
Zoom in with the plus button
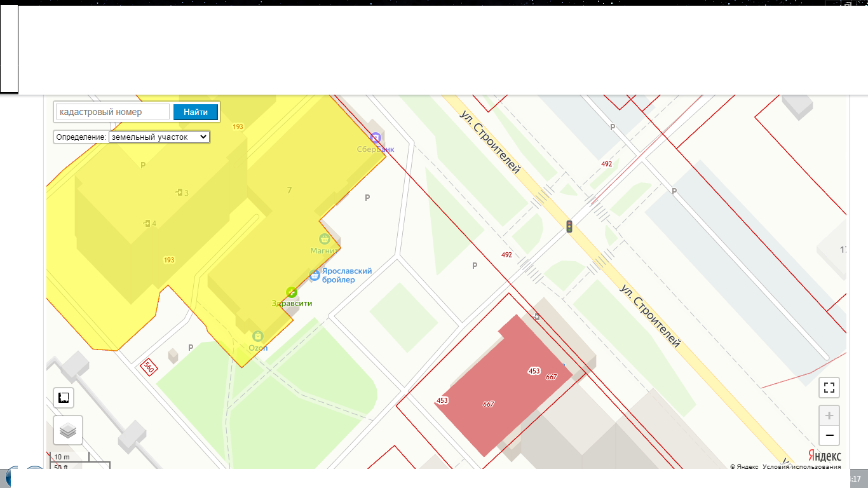(x=829, y=416)
